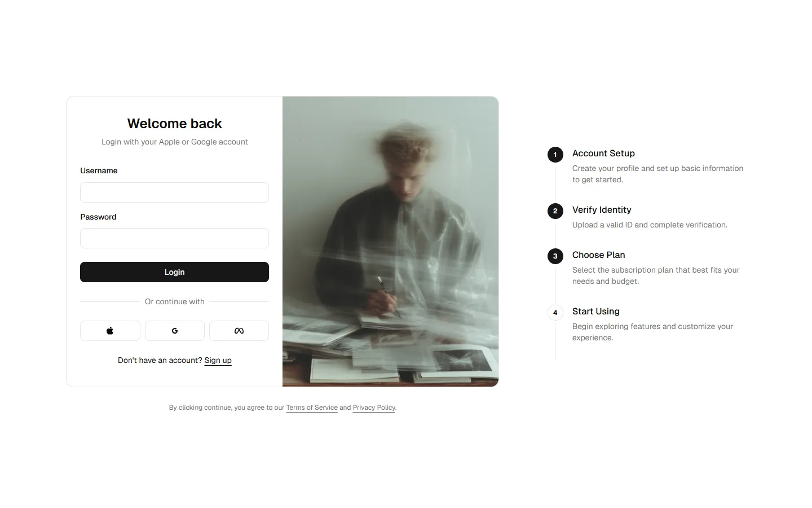
Task: Open the Privacy Policy link
Action: click(x=374, y=408)
